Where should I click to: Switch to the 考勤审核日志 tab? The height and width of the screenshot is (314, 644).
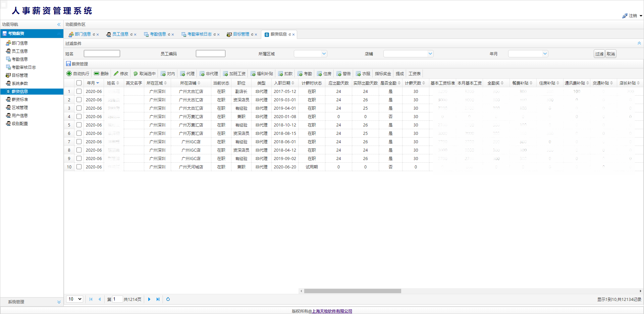[199, 34]
